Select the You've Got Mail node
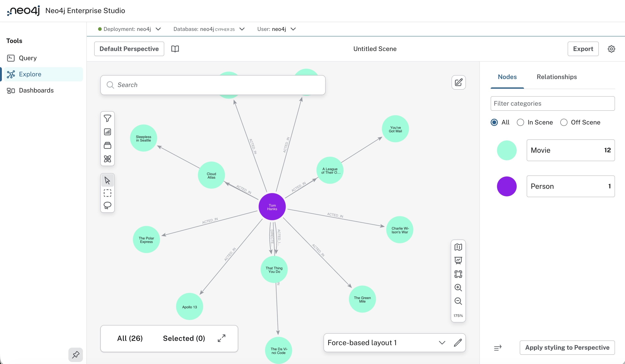The height and width of the screenshot is (364, 625). [x=395, y=129]
